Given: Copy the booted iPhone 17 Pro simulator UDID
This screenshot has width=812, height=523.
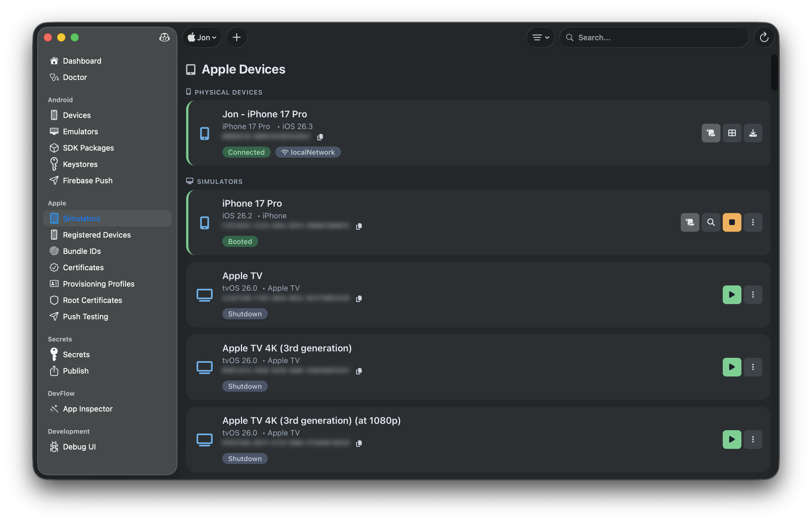Looking at the screenshot, I should tap(359, 226).
